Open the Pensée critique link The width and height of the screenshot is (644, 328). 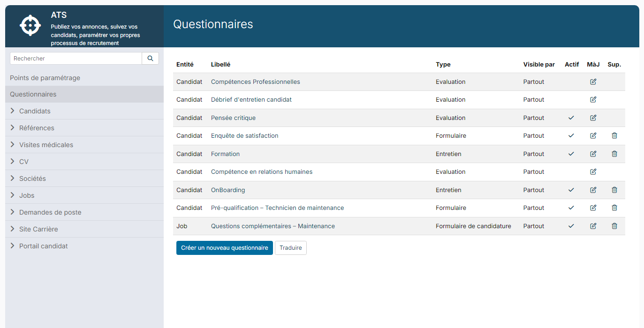233,118
